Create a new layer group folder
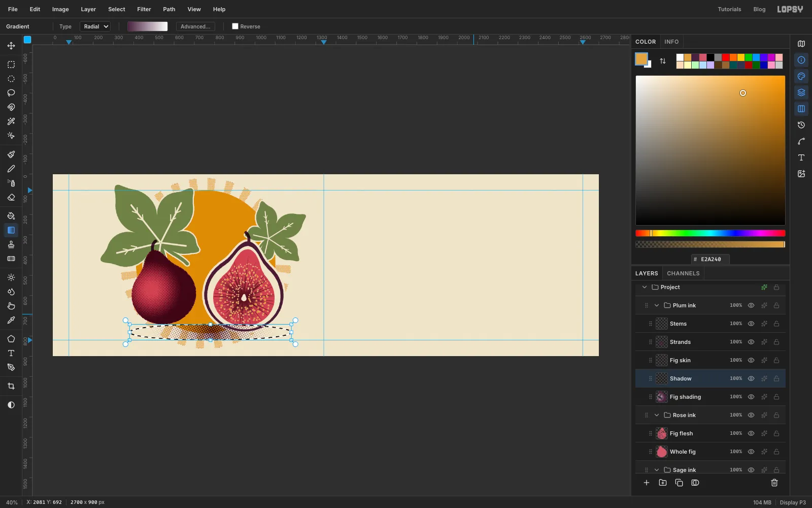This screenshot has width=812, height=508. coord(663,483)
